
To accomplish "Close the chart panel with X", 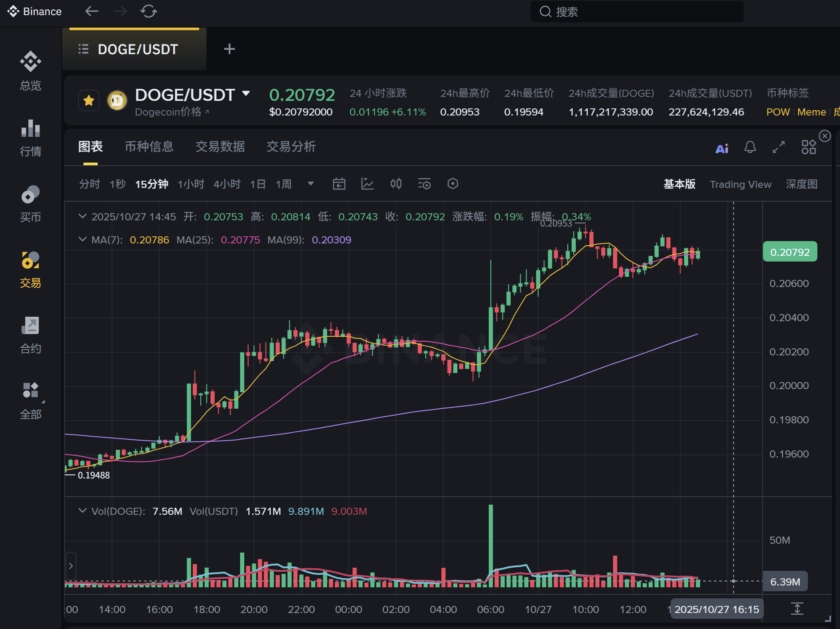I will [825, 136].
